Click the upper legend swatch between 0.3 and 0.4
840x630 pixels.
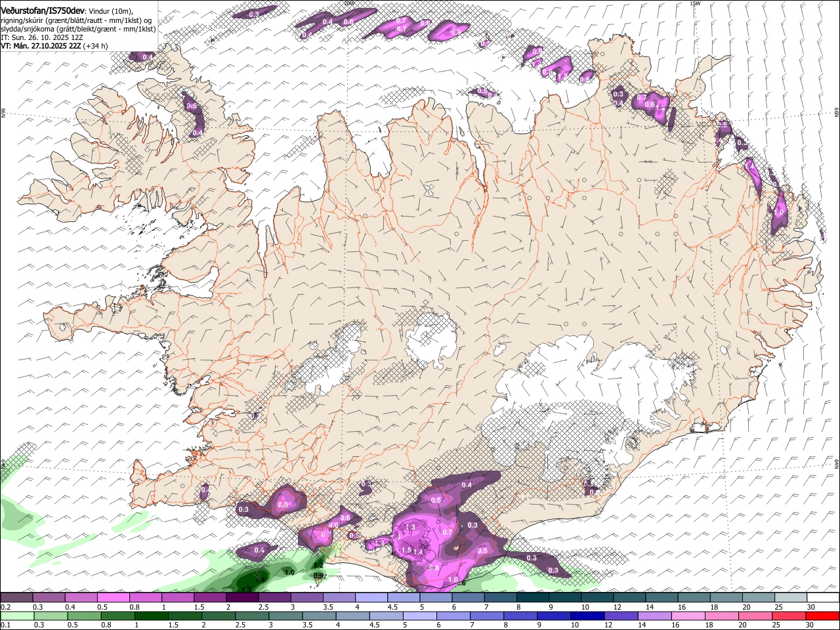[49, 598]
